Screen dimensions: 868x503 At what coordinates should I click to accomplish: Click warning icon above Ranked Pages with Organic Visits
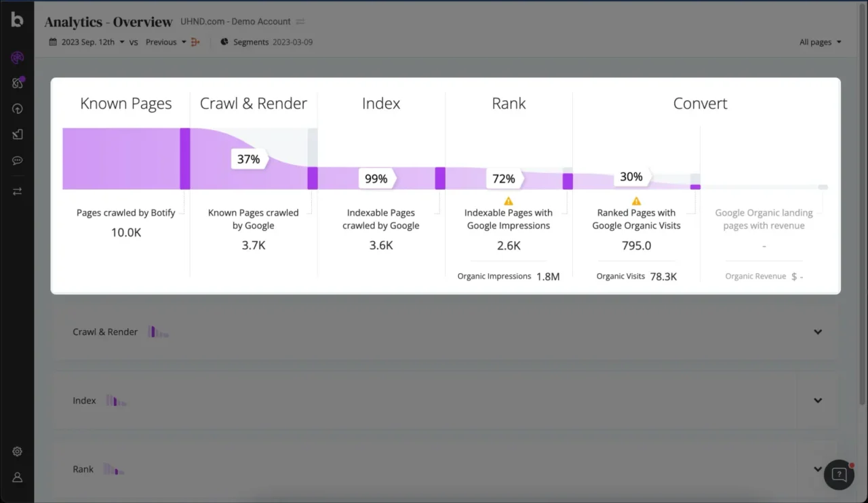pos(636,201)
